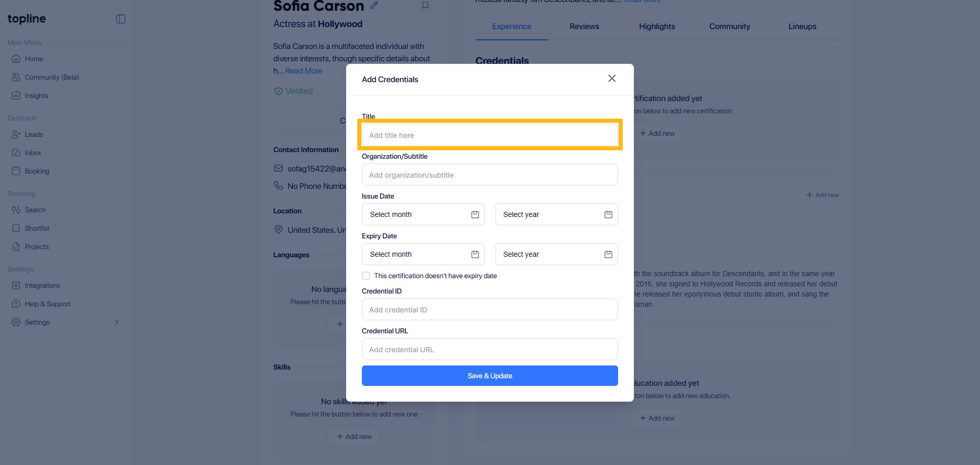Open Integrations in Settings section
The image size is (980, 465).
42,285
